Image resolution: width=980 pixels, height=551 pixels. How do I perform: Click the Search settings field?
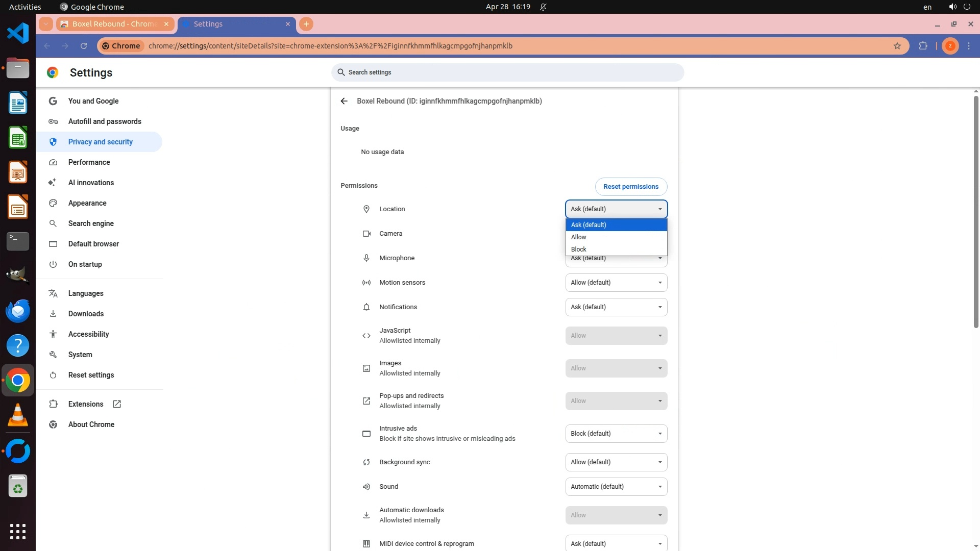pyautogui.click(x=507, y=72)
